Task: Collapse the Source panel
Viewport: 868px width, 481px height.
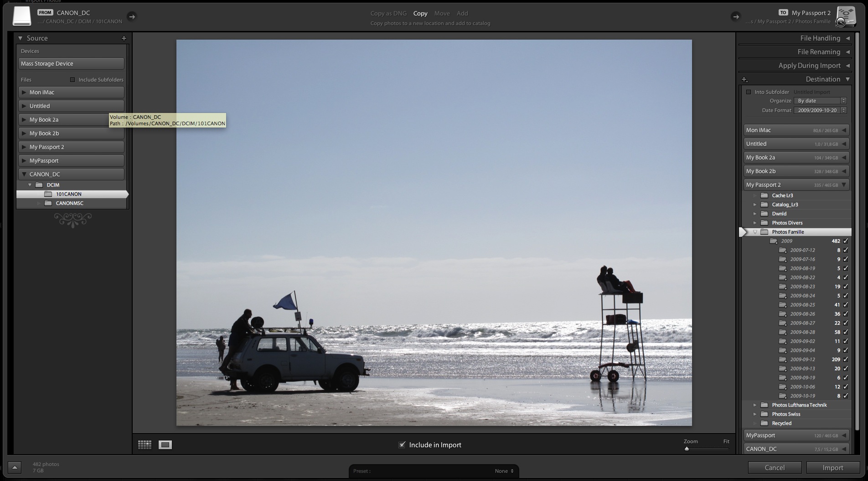Action: pos(21,38)
